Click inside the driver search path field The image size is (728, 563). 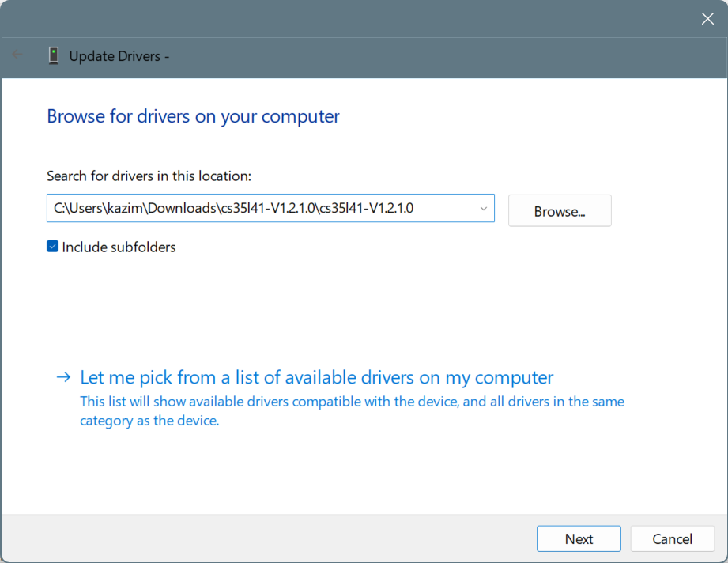click(261, 208)
